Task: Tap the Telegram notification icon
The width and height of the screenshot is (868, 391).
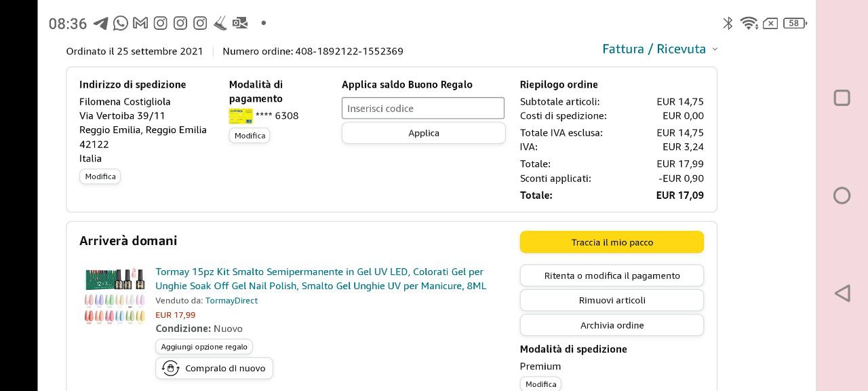Action: (100, 24)
